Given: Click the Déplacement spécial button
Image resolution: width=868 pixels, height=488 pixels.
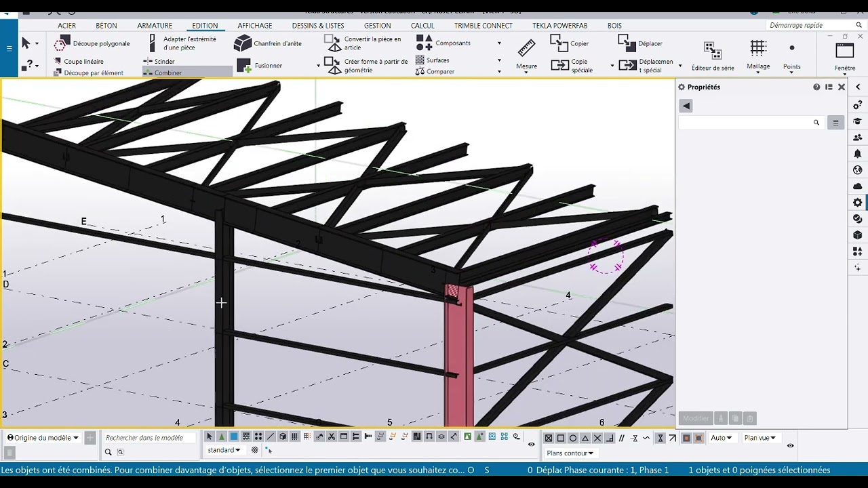Looking at the screenshot, I should [646, 66].
